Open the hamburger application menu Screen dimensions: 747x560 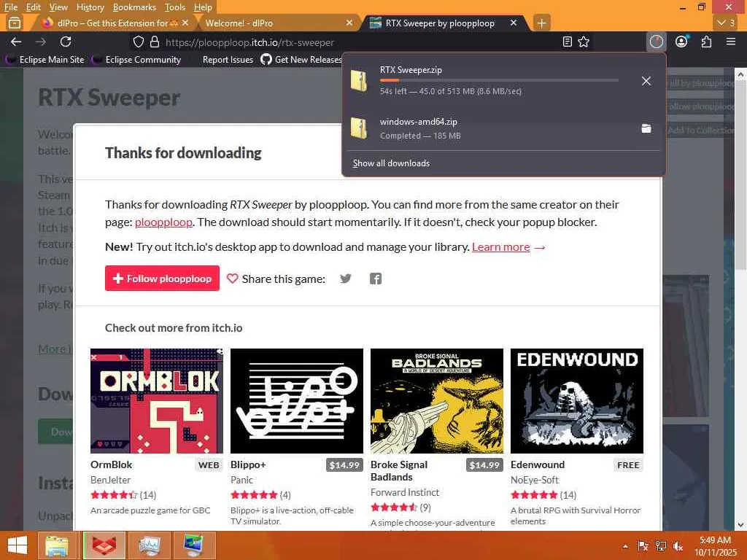(731, 42)
